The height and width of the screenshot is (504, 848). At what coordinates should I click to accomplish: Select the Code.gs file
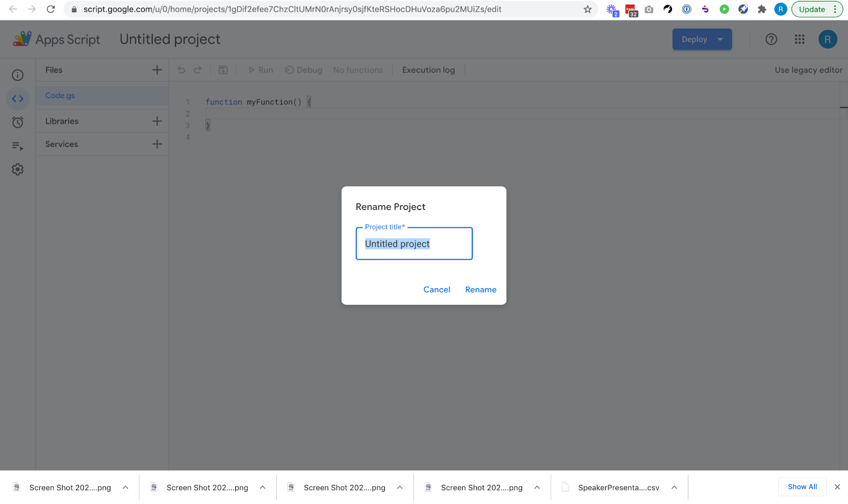pos(102,95)
